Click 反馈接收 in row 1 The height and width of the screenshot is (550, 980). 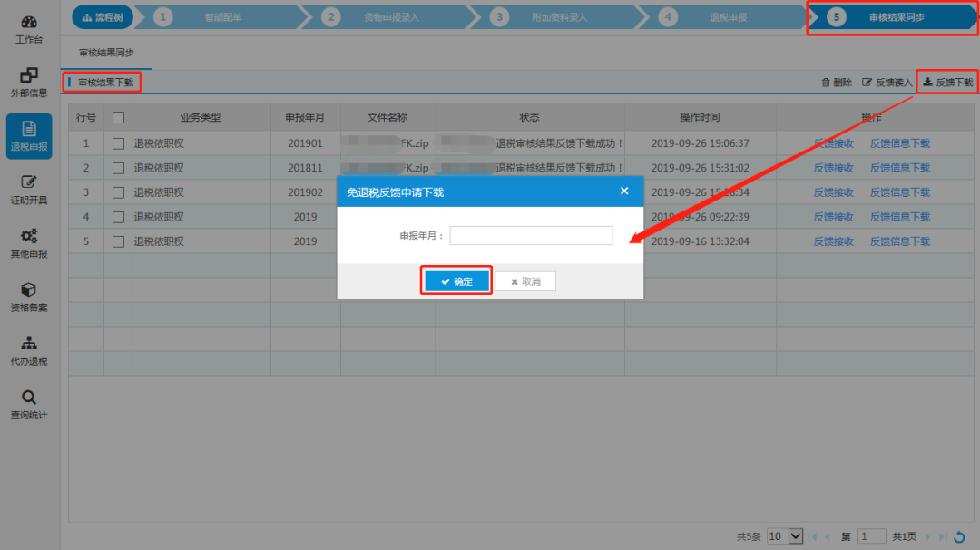[833, 143]
